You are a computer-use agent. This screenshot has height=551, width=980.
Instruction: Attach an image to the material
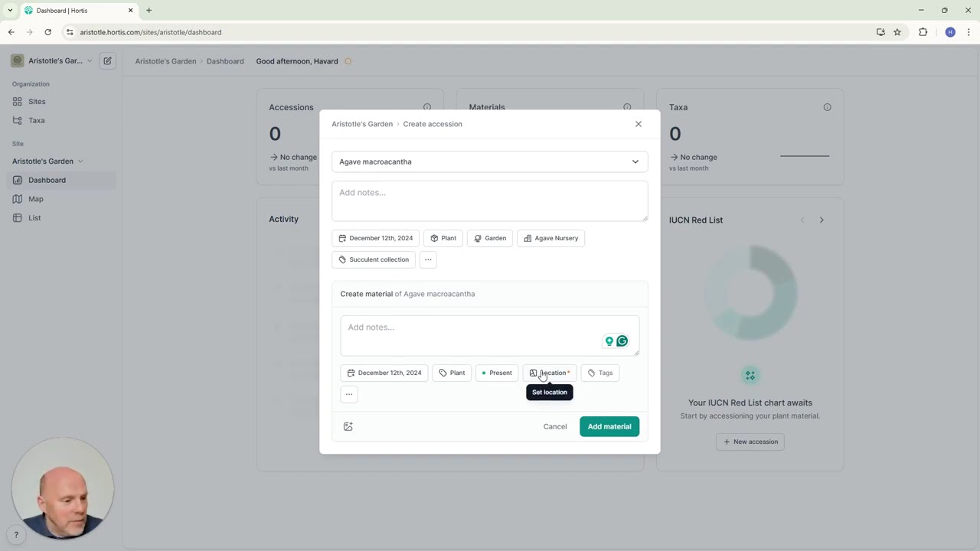click(x=348, y=426)
